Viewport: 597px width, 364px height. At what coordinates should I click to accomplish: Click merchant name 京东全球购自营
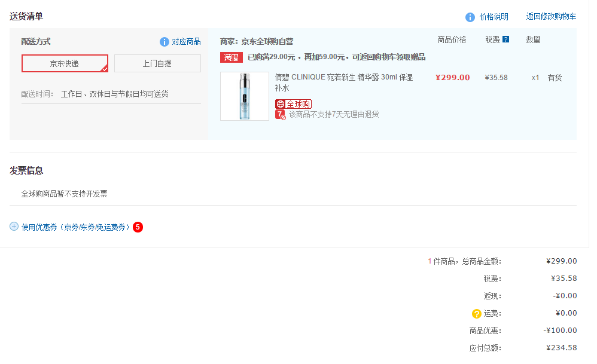(x=267, y=41)
